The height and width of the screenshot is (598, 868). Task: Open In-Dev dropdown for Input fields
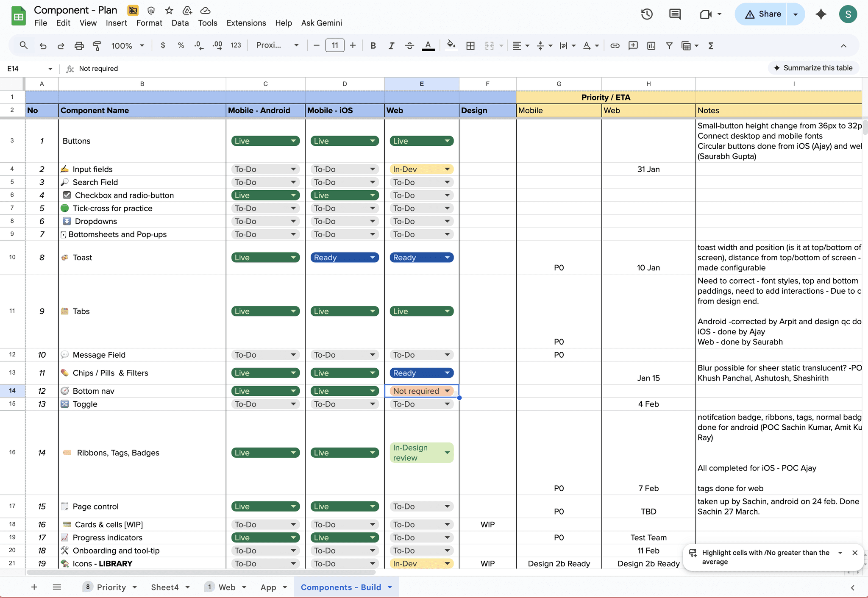(447, 169)
